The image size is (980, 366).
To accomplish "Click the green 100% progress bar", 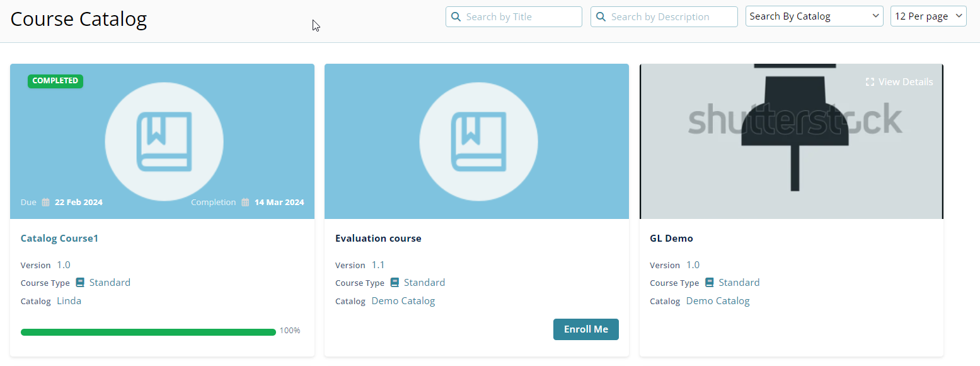I will click(148, 332).
